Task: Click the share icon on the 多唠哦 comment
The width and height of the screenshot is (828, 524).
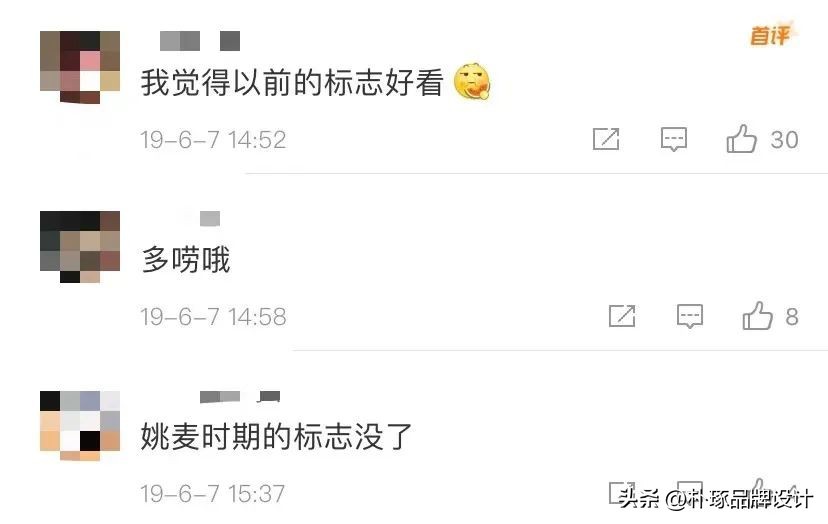Action: pyautogui.click(x=622, y=316)
